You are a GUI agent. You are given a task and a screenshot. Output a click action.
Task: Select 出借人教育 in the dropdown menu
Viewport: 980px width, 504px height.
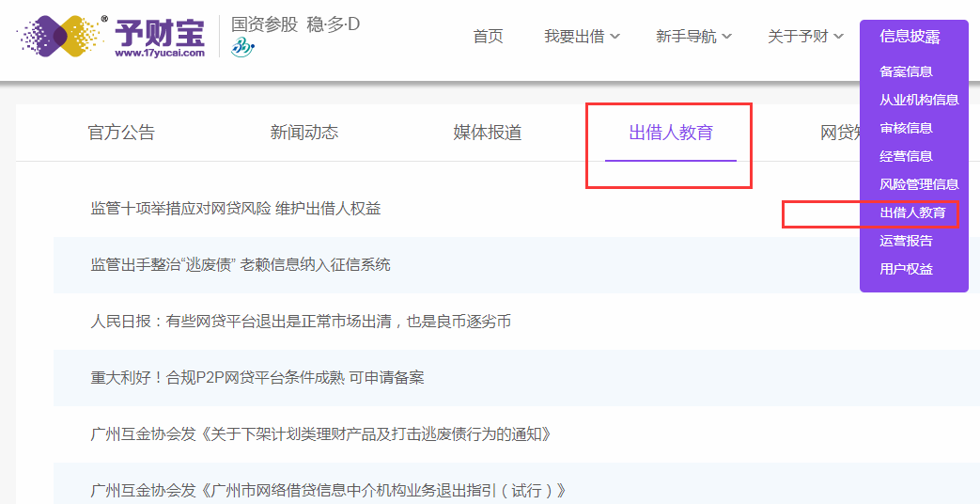click(912, 213)
